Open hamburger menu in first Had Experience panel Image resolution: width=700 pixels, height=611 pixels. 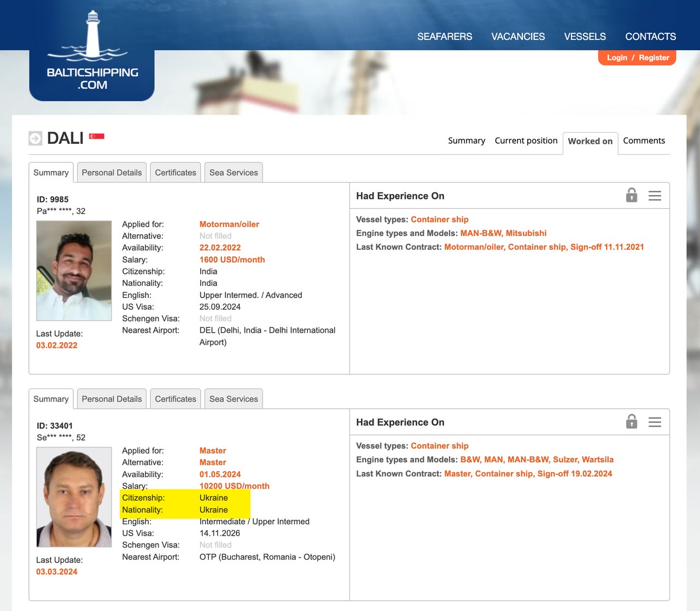coord(655,196)
